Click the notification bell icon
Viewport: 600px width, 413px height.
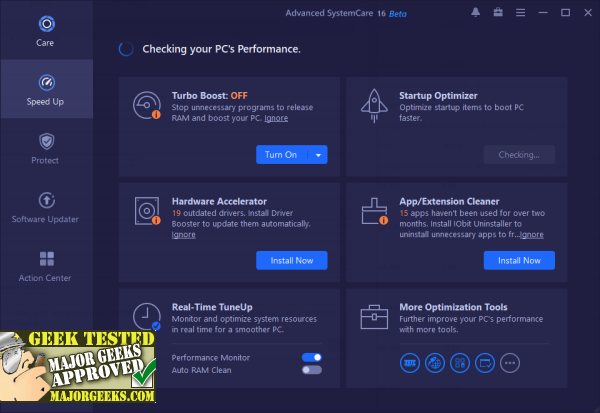tap(476, 13)
